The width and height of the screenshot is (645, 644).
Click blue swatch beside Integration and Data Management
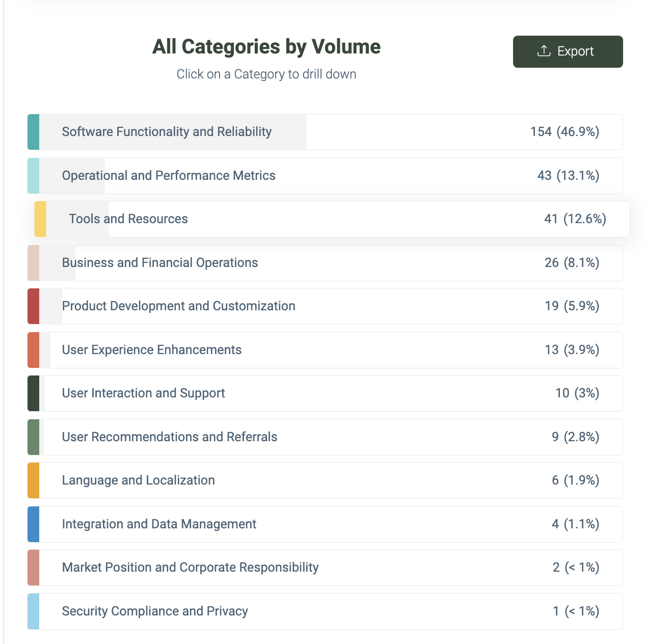pos(33,524)
